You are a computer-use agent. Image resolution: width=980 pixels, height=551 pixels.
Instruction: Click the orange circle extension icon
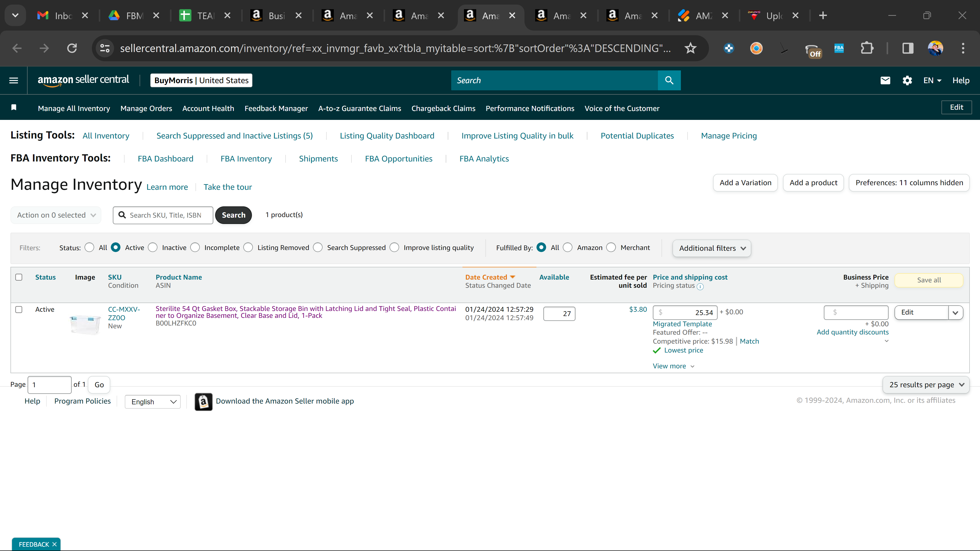(x=756, y=48)
